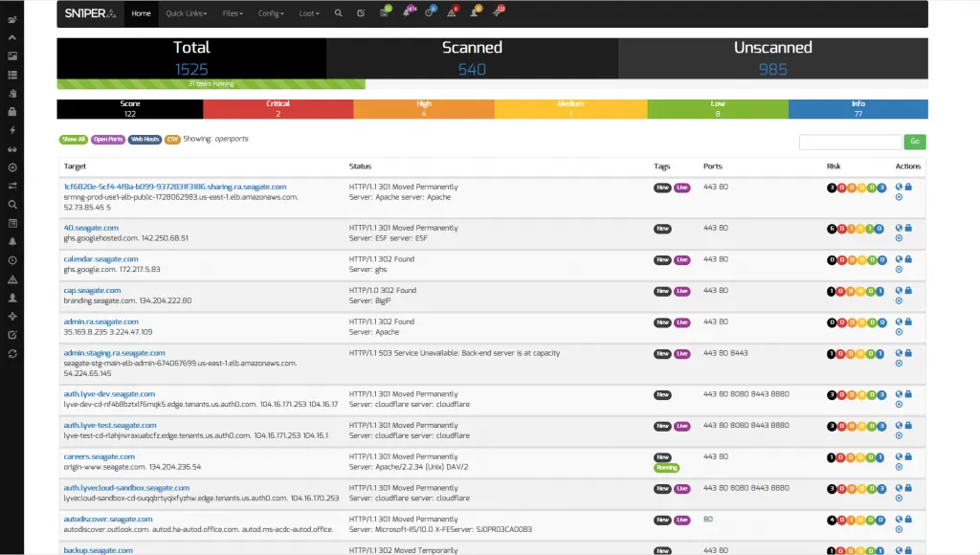The width and height of the screenshot is (980, 555).
Task: Click the warning triangle icon in left sidebar
Action: pyautogui.click(x=11, y=279)
